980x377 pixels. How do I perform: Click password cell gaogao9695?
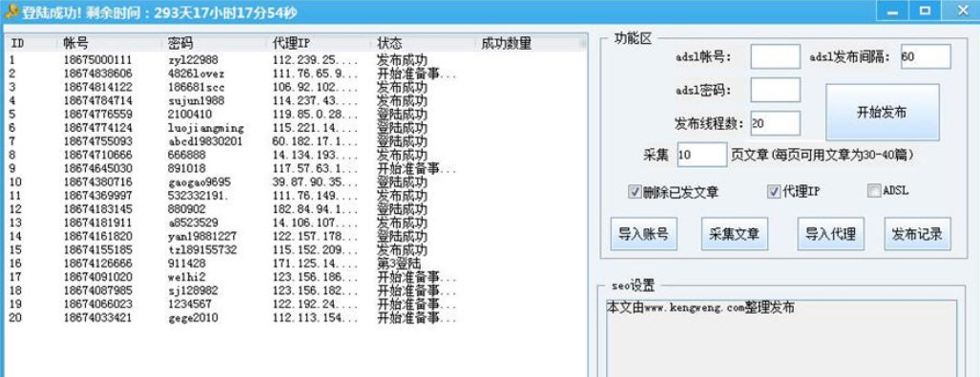198,182
